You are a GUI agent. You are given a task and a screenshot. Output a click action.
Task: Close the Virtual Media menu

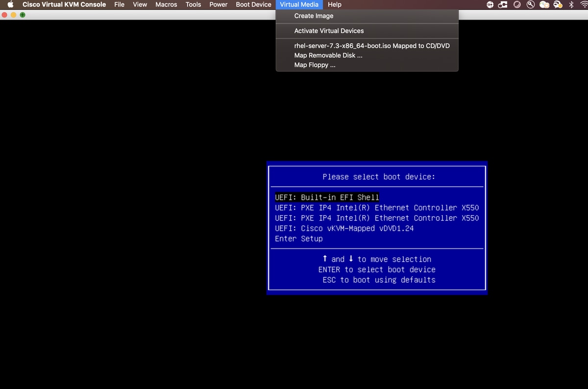(299, 4)
